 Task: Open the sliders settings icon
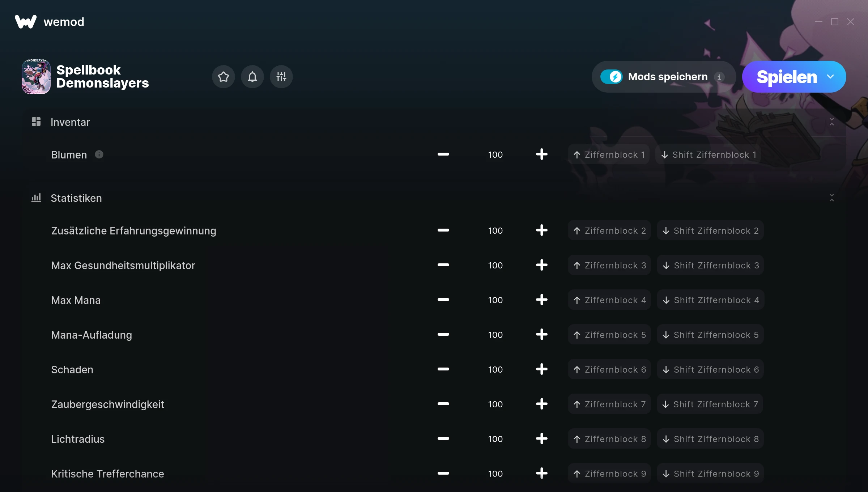(281, 77)
